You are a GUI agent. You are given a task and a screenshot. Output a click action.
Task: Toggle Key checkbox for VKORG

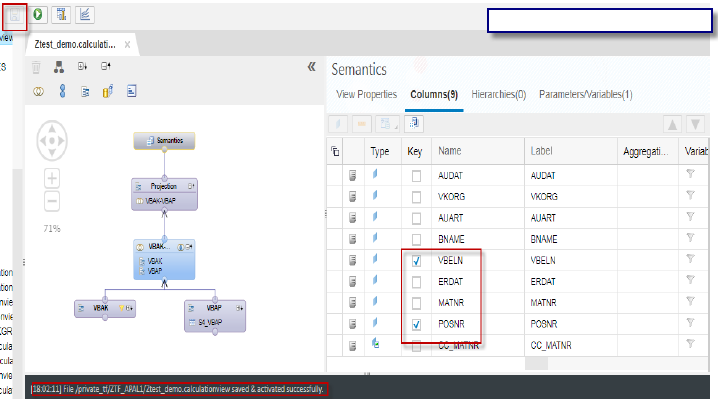point(416,197)
